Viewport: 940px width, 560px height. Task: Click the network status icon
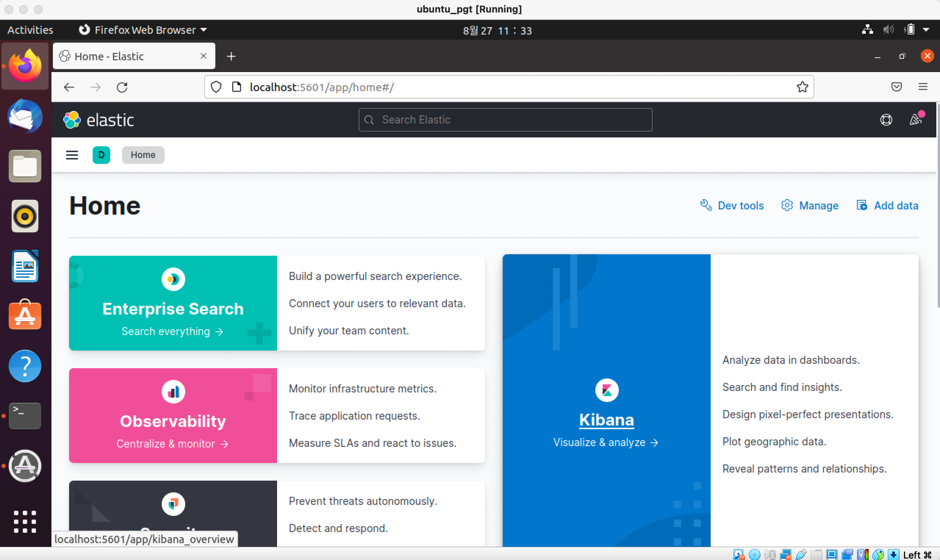[x=867, y=30]
